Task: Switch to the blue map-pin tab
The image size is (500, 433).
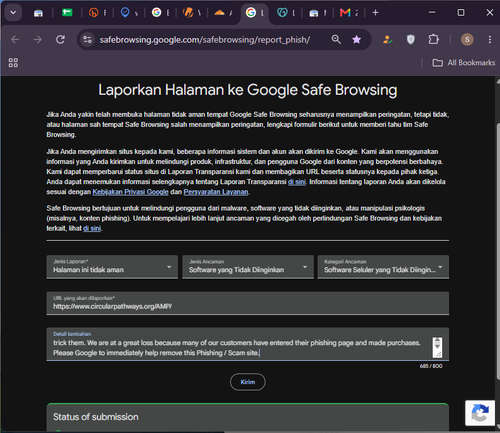Action: pos(125,13)
